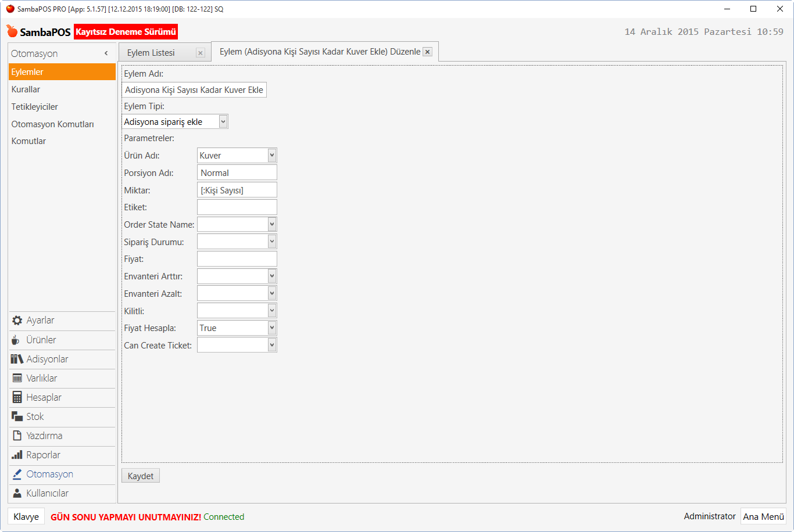Open Raporlar via its bar chart icon
This screenshot has width=794, height=532.
coord(17,455)
